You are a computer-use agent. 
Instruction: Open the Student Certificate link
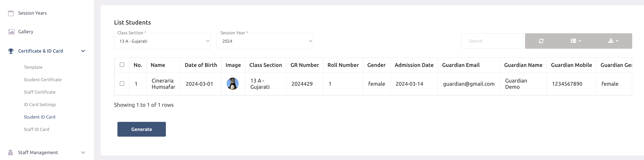pyautogui.click(x=43, y=79)
